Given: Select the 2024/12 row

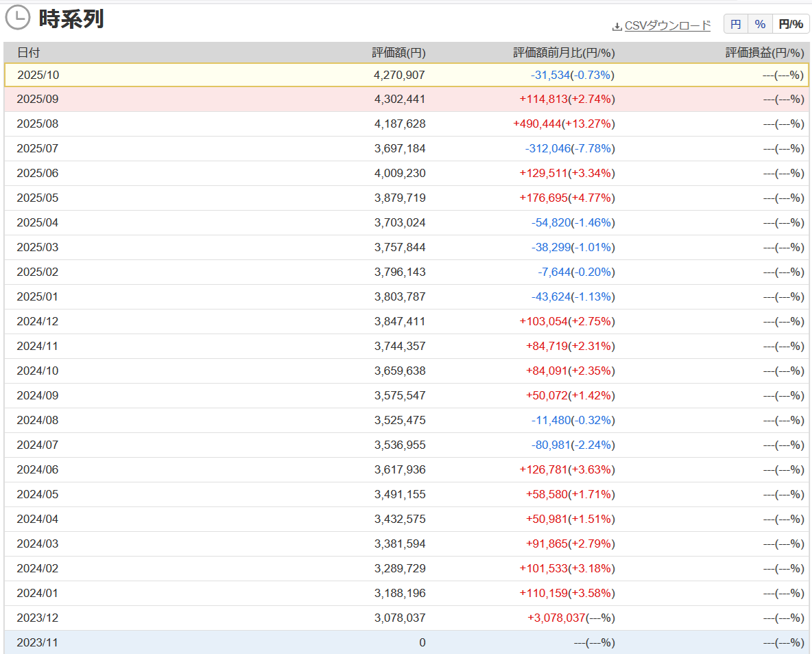Looking at the screenshot, I should (406, 322).
